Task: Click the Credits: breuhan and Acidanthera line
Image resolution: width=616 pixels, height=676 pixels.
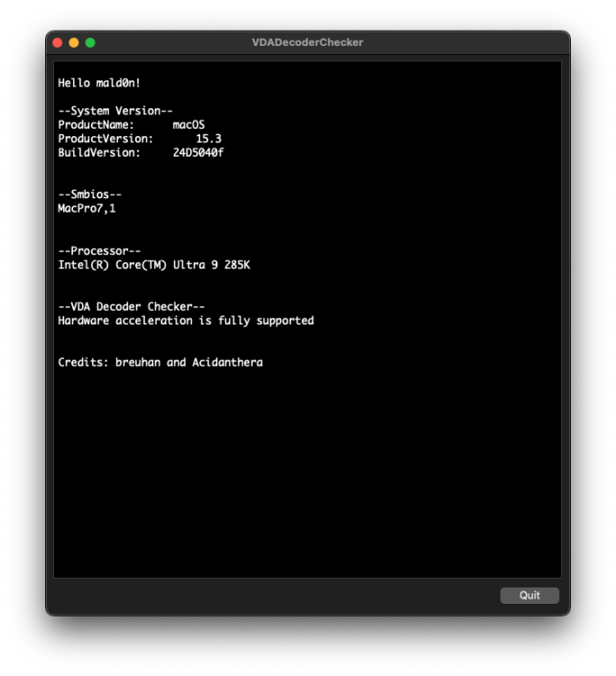Action: coord(160,362)
